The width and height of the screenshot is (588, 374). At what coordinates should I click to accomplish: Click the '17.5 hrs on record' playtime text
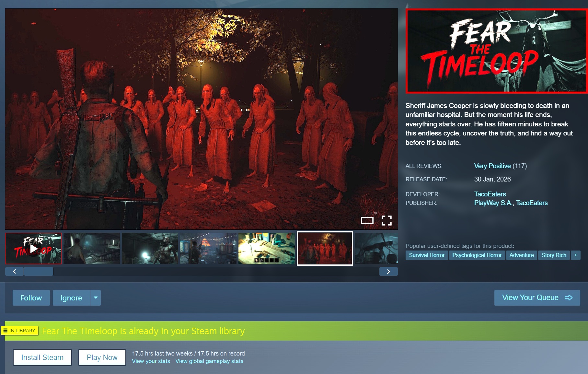tap(221, 354)
